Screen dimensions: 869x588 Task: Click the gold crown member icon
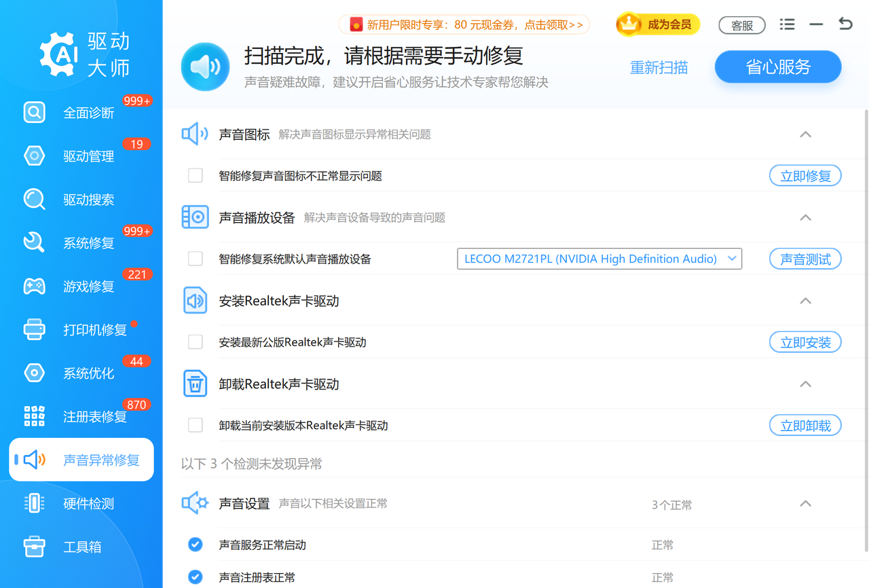click(x=629, y=25)
